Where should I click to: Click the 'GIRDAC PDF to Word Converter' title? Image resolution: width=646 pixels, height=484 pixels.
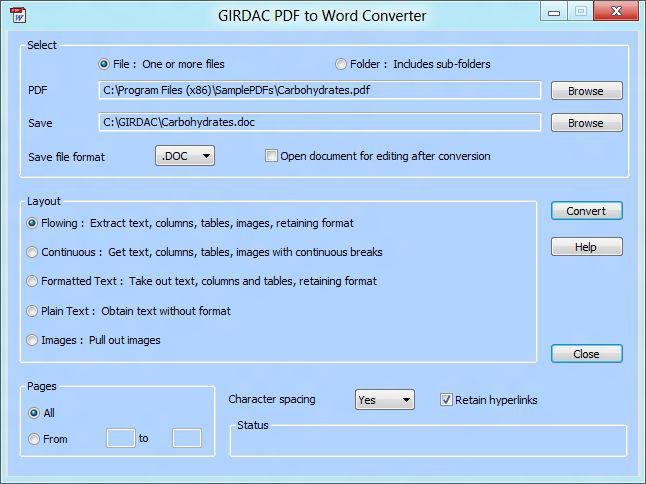(322, 16)
